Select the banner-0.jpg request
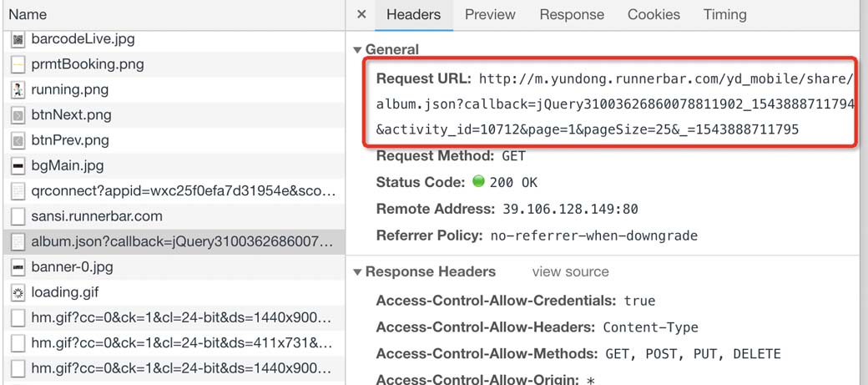This screenshot has width=868, height=385. point(174,267)
